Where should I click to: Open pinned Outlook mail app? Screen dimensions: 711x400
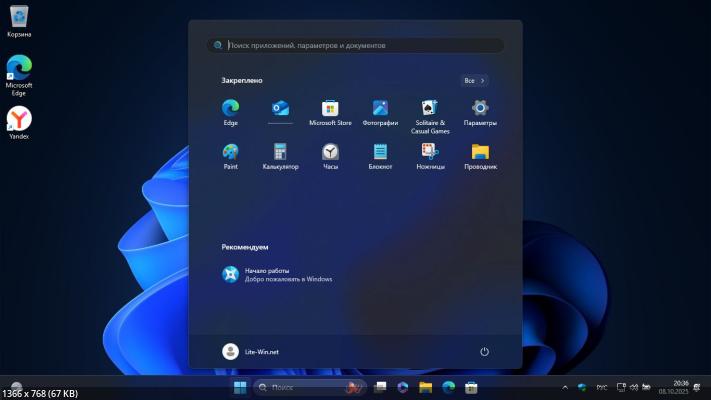[280, 108]
